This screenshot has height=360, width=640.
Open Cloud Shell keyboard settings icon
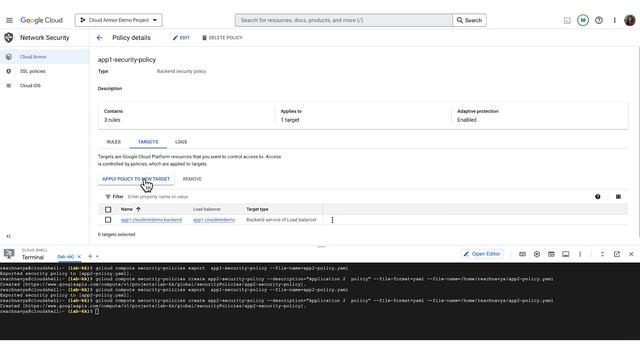(522, 254)
